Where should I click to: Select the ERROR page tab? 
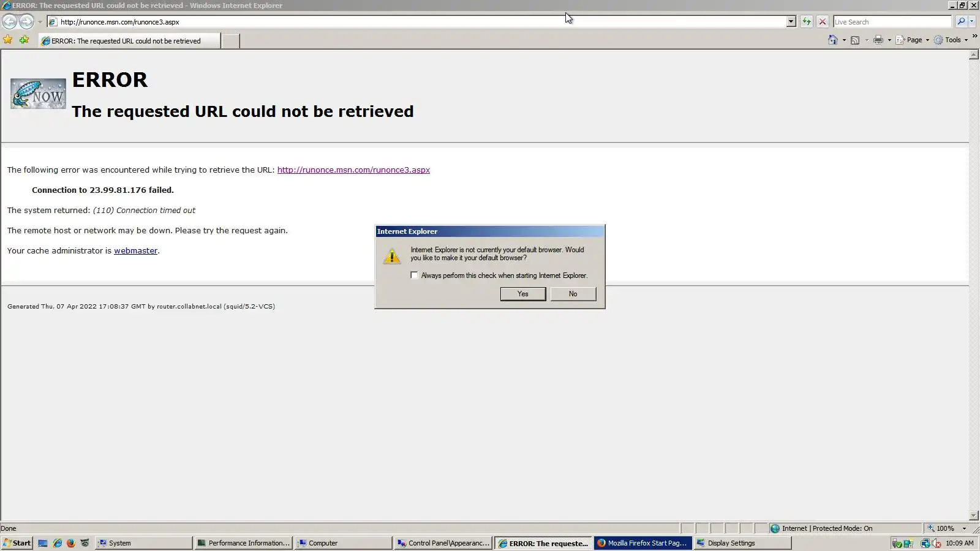(x=129, y=41)
